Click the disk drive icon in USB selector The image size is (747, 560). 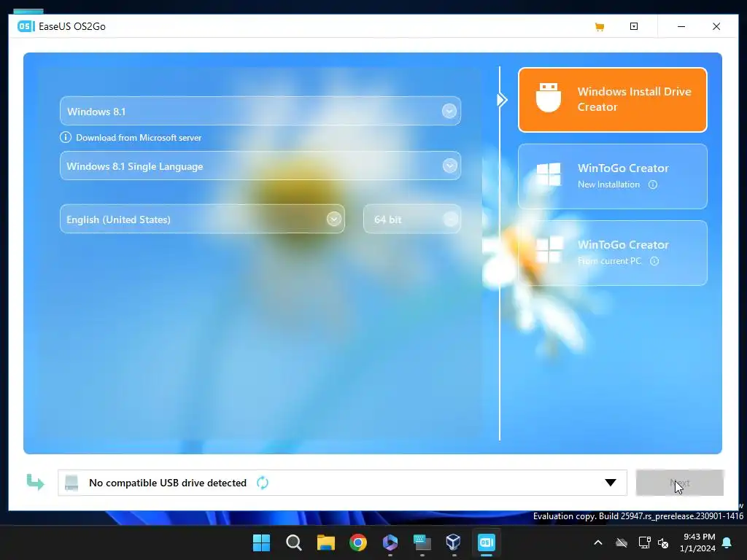71,483
